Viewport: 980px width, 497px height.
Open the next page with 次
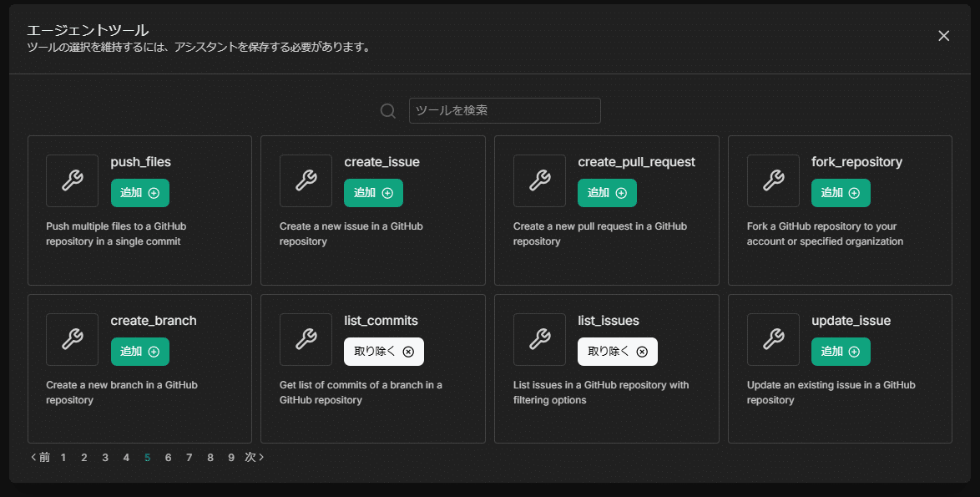tap(253, 457)
